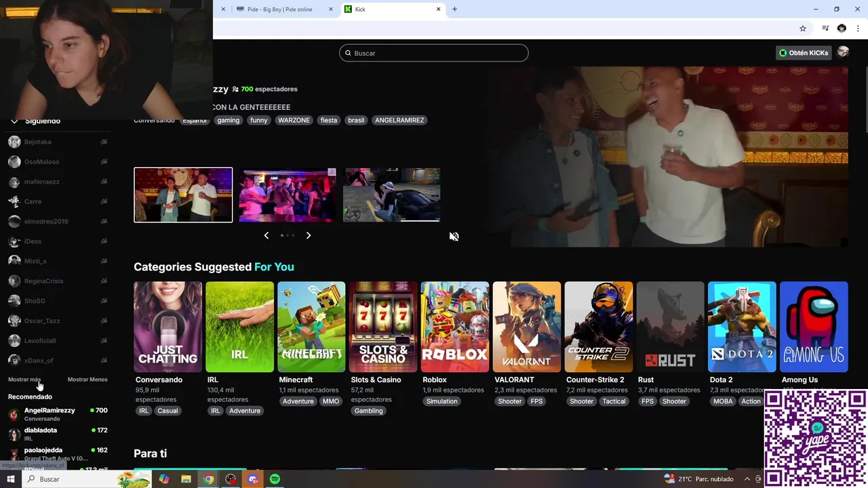
Task: Open the IRL category card image
Action: 239,327
